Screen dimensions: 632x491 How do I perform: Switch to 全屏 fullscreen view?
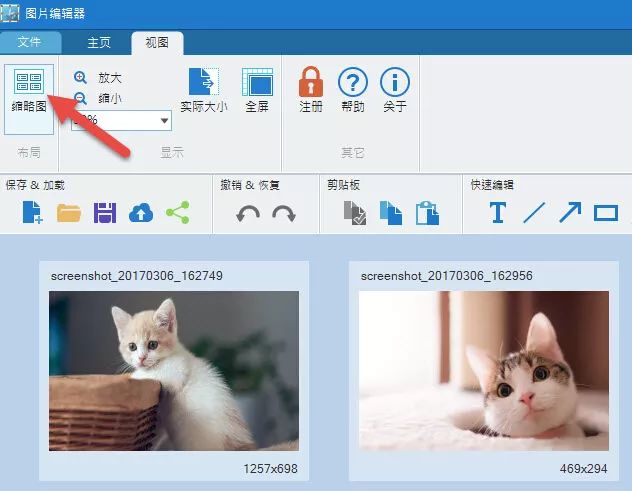257,84
